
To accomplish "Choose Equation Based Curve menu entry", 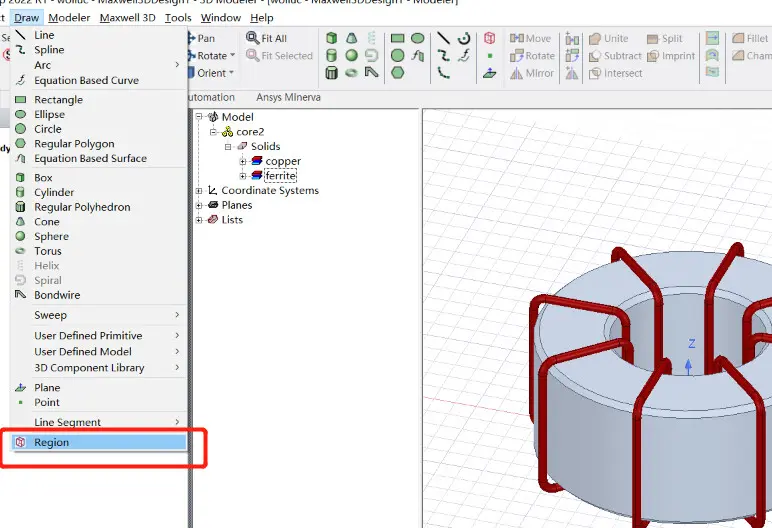I will [x=99, y=80].
